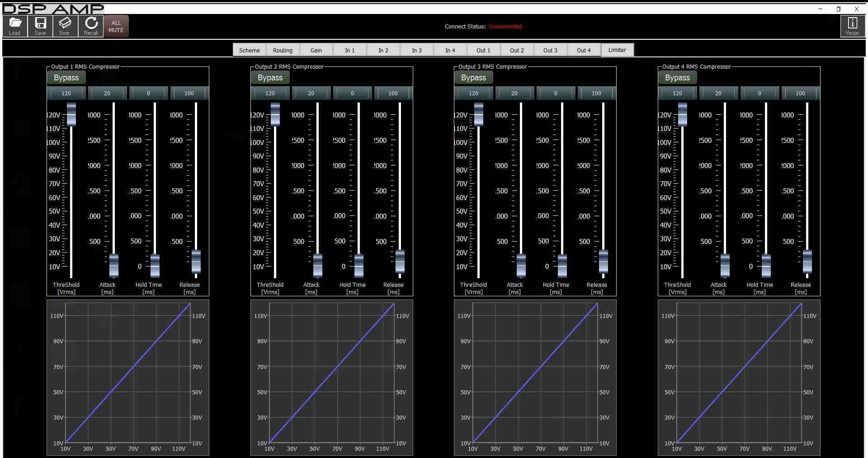Click Output 1 Threshold slider handle
Screen dimensions: 868x458
tap(71, 114)
